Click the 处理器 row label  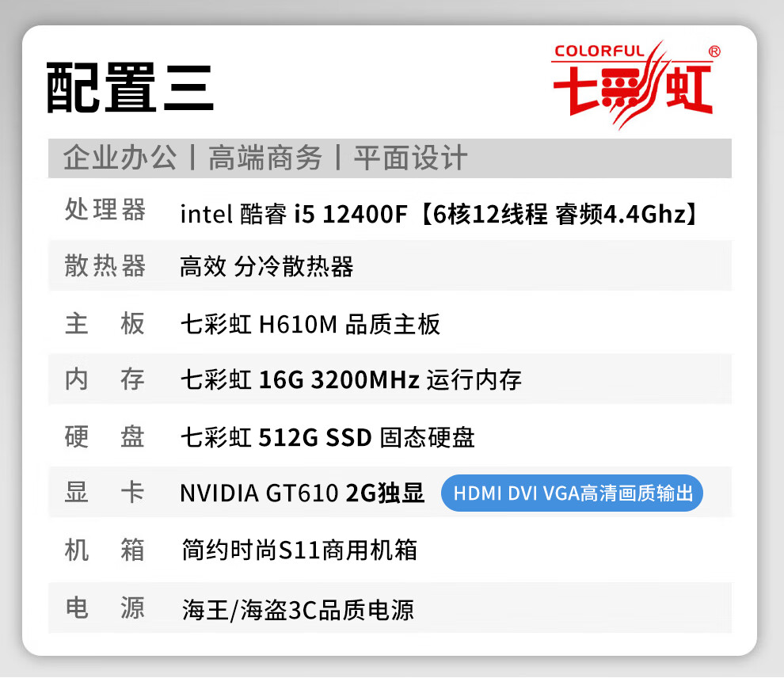click(x=105, y=210)
